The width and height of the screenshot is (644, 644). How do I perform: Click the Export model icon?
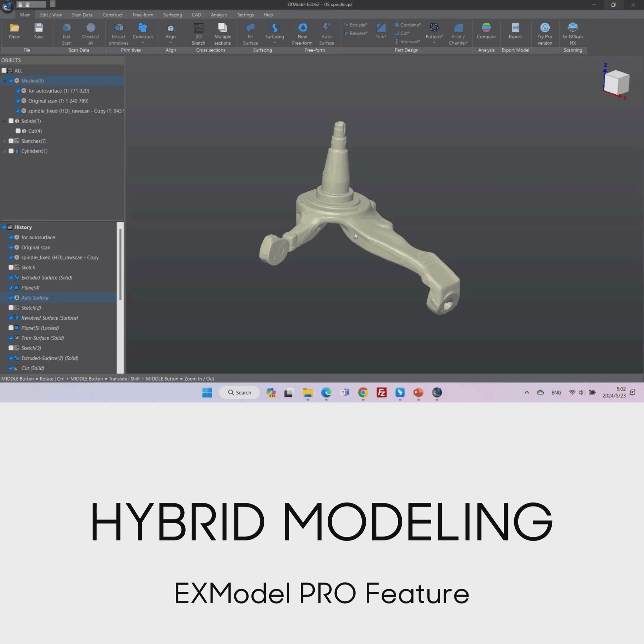click(x=515, y=28)
